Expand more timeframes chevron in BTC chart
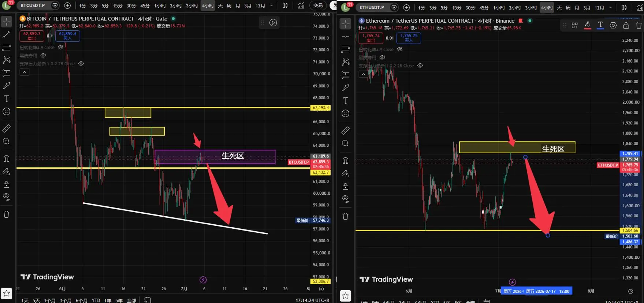This screenshot has height=303, width=644. tap(271, 5)
